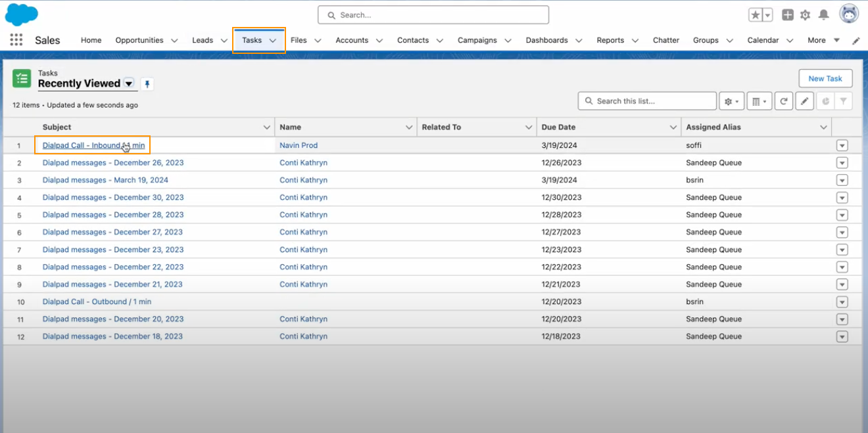Open the Select list display table icon
Image resolution: width=868 pixels, height=433 pixels.
[x=759, y=101]
